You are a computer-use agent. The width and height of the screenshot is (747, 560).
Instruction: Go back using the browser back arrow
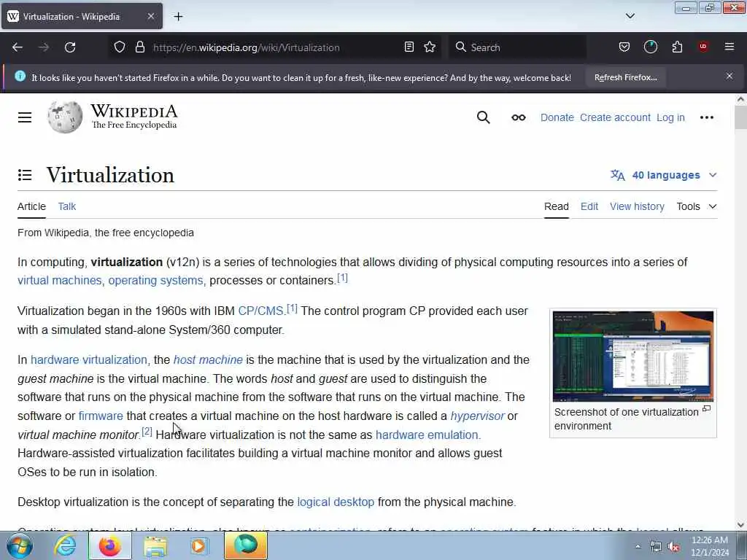18,47
